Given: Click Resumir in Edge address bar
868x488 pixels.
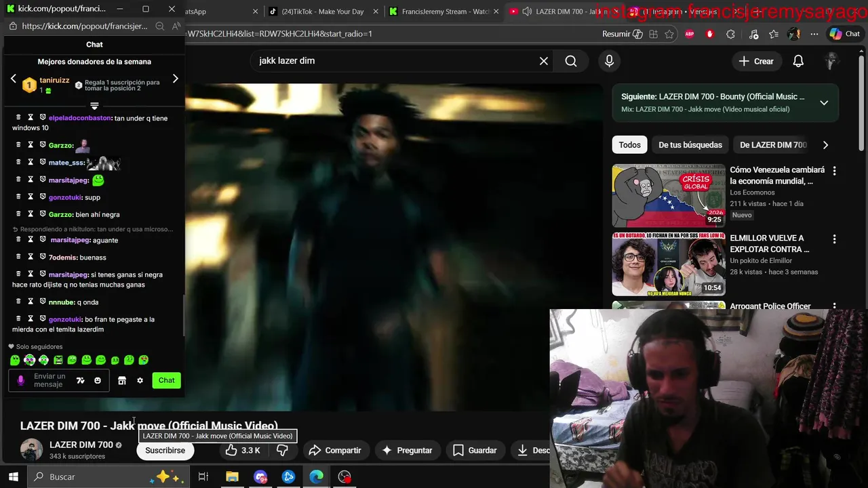Looking at the screenshot, I should [623, 34].
